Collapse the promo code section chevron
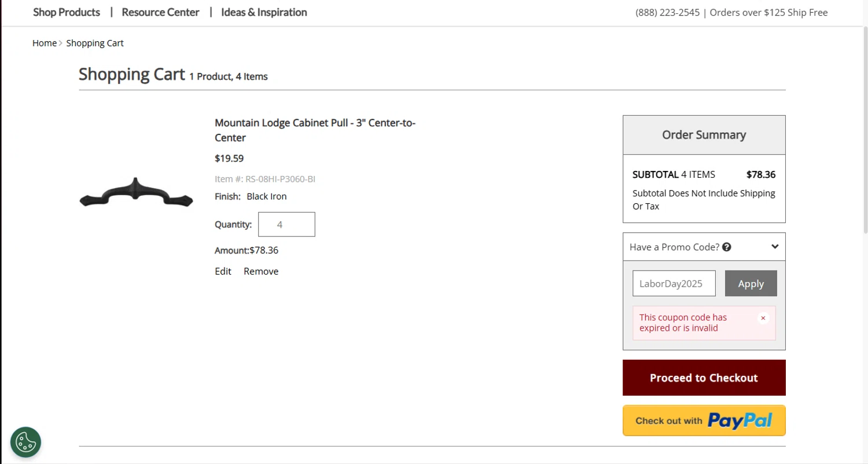This screenshot has width=868, height=464. pos(775,247)
